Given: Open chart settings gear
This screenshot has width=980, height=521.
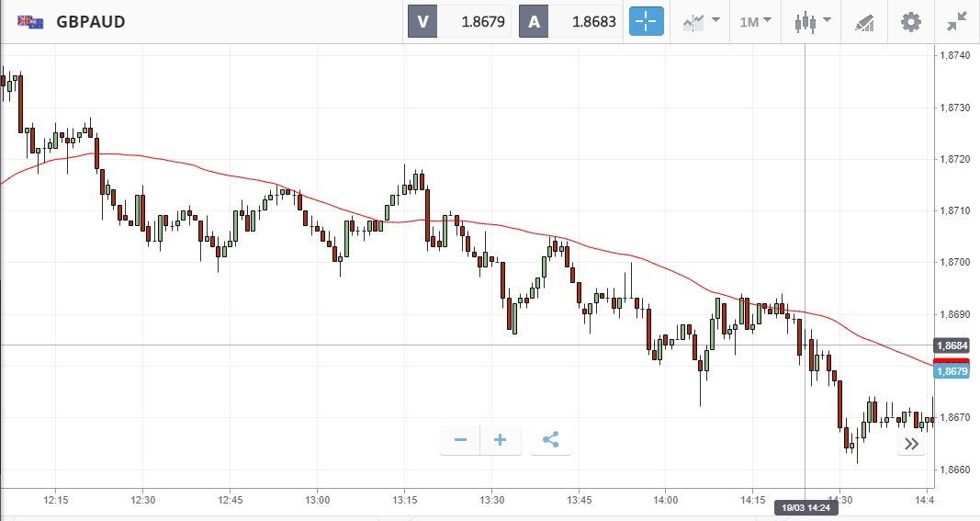Looking at the screenshot, I should coord(910,22).
